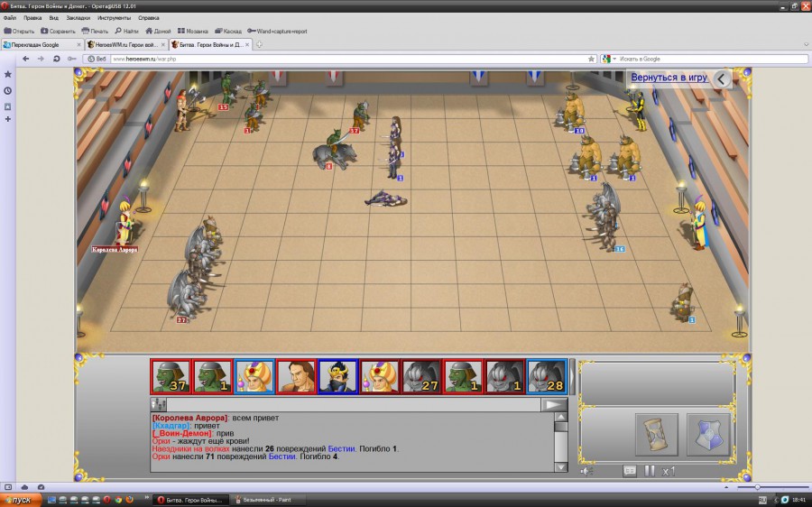This screenshot has width=812, height=507.
Task: Open the closed tabs dropdown at right
Action: coord(806,44)
